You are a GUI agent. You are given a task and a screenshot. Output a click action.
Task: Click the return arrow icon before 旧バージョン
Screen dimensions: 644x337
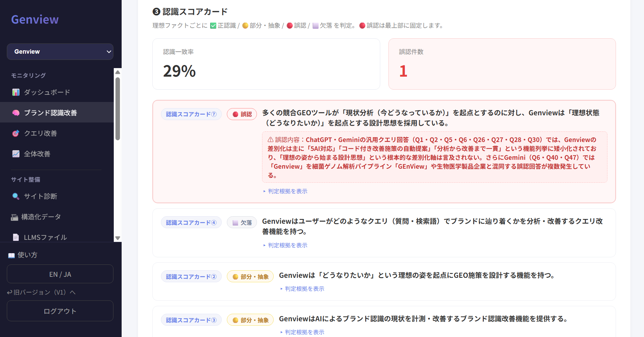tap(10, 293)
